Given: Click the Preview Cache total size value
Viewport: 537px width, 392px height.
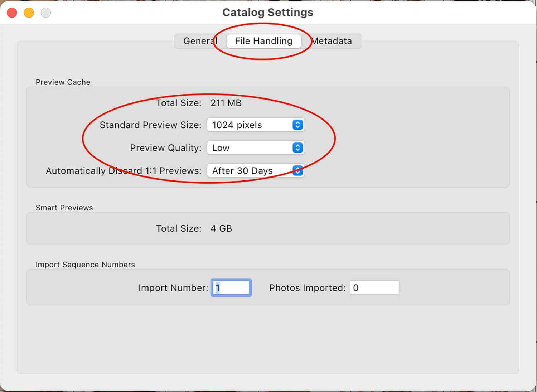Looking at the screenshot, I should click(x=226, y=103).
